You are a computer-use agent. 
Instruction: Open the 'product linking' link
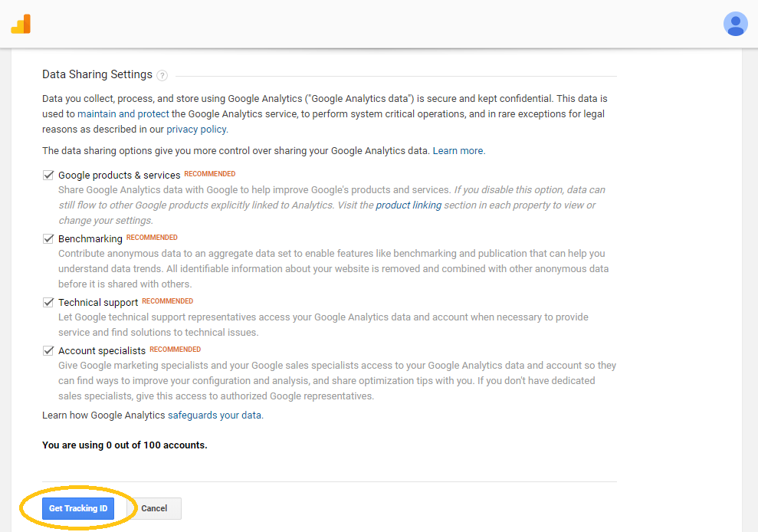[x=409, y=205]
